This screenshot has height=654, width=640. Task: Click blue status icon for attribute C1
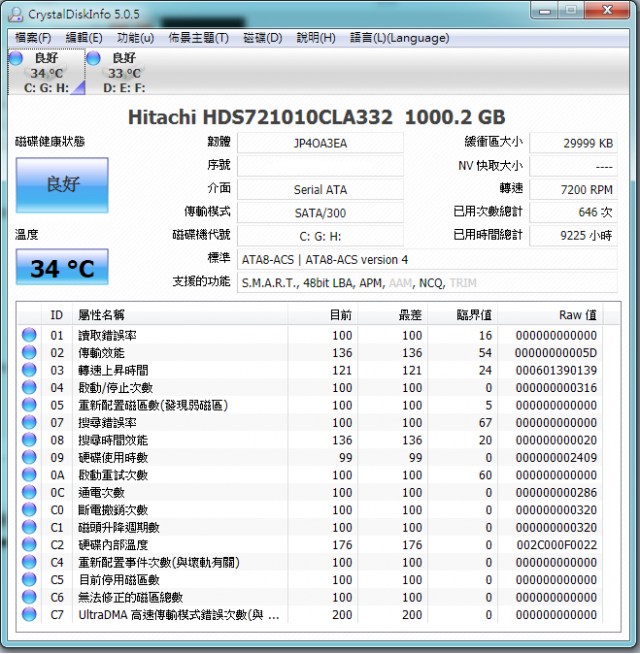click(x=29, y=527)
